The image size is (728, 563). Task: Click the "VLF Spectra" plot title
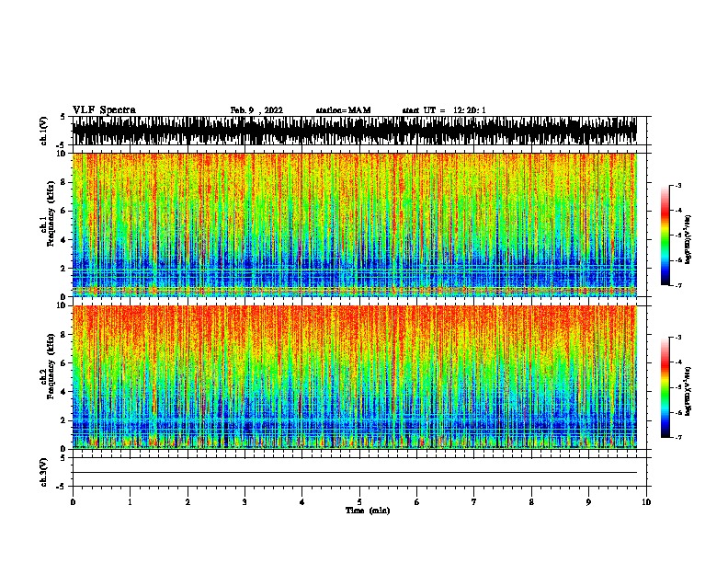(104, 110)
